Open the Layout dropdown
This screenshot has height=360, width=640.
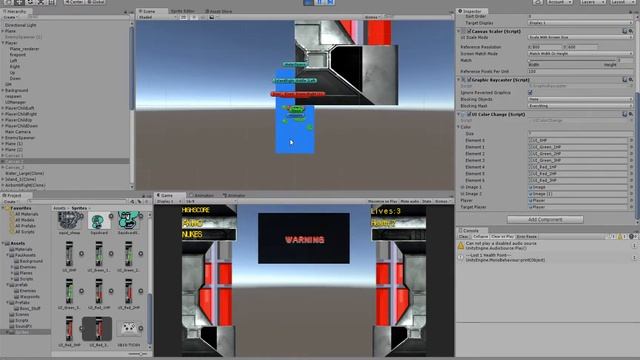click(x=624, y=2)
